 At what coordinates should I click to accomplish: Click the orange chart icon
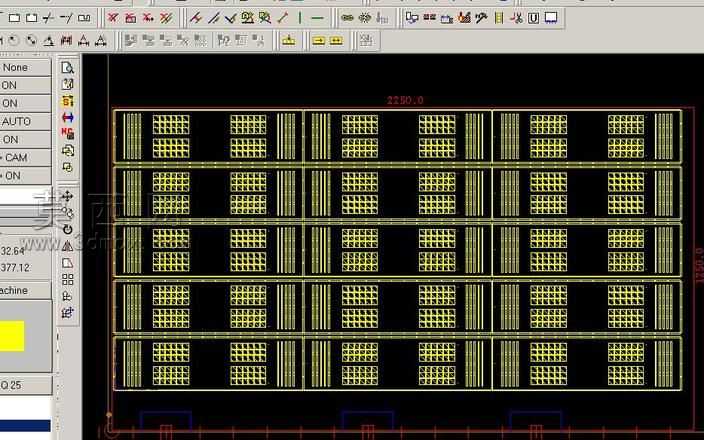click(x=464, y=18)
